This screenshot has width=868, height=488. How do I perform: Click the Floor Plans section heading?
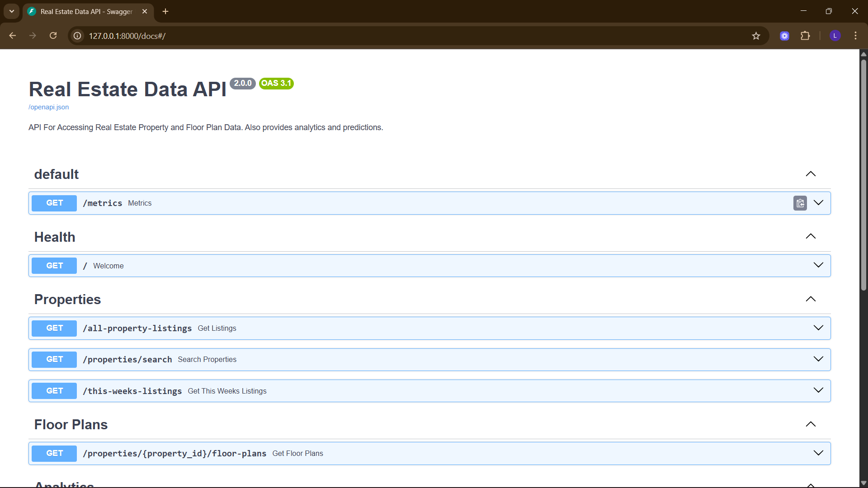point(71,425)
